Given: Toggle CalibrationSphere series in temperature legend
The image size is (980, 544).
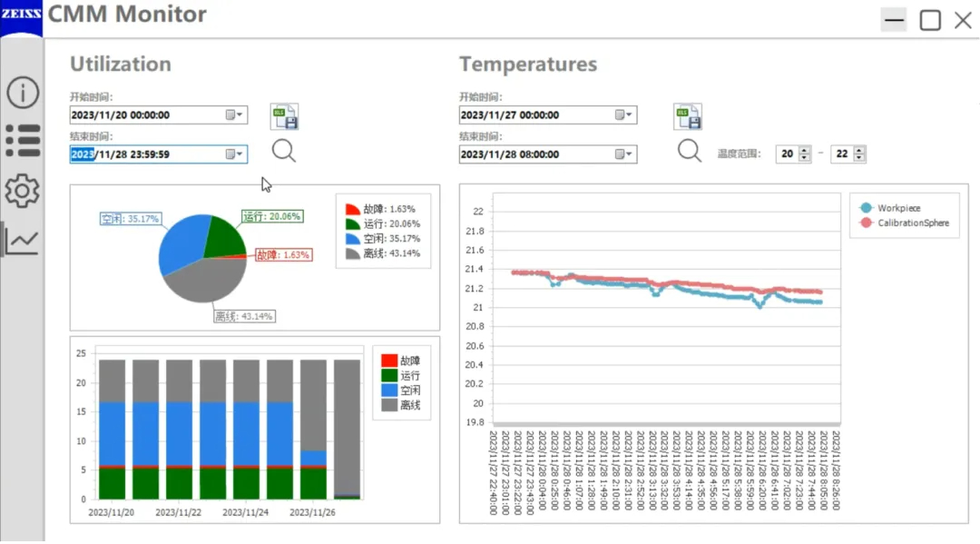Looking at the screenshot, I should (x=905, y=223).
